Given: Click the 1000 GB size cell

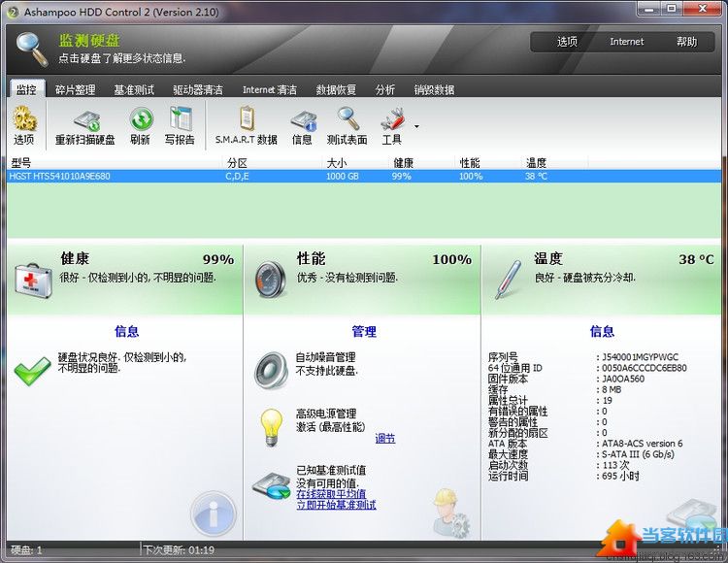Looking at the screenshot, I should [343, 177].
